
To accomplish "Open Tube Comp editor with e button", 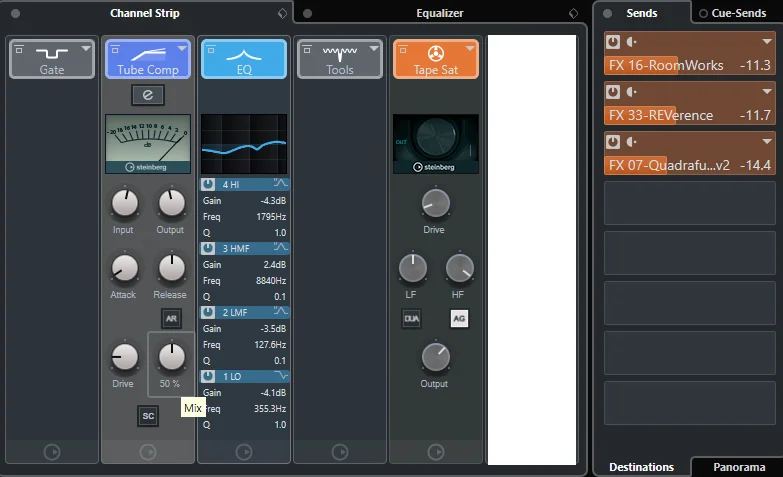I will pos(148,95).
